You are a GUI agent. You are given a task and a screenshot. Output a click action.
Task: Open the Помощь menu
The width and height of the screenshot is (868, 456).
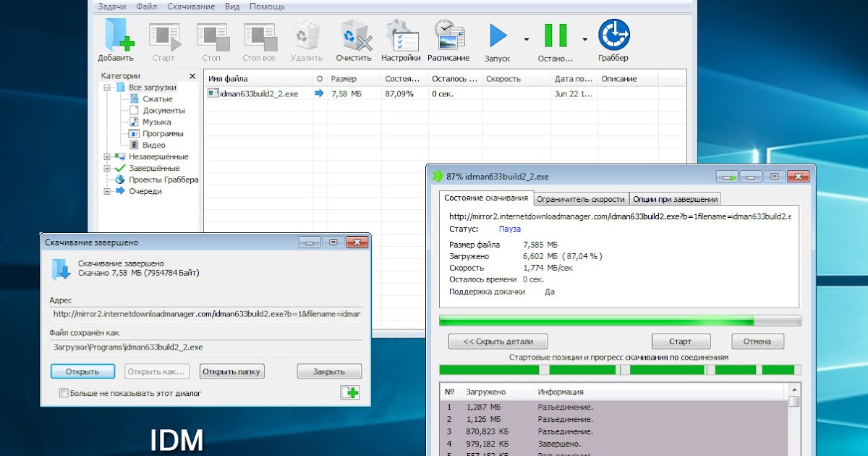[267, 7]
